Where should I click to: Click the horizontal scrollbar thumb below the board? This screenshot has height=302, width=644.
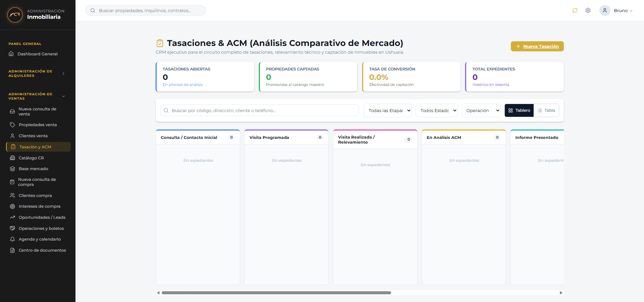click(x=276, y=293)
